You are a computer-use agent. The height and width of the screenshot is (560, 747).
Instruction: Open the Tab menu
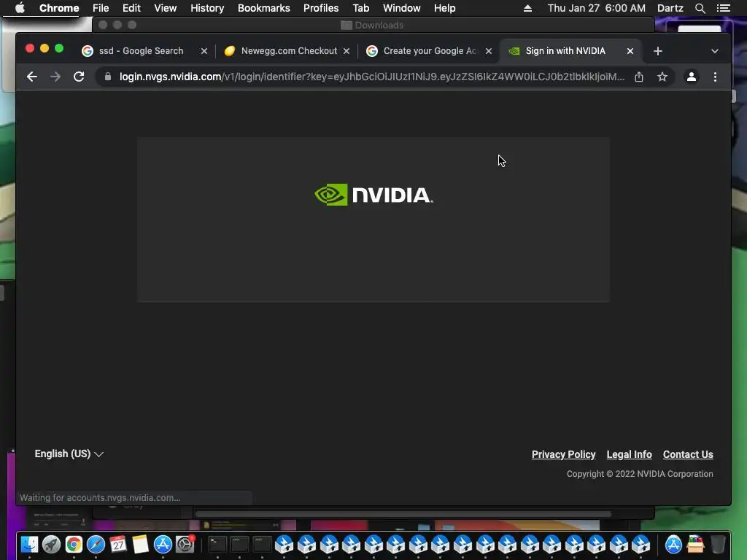coord(360,8)
